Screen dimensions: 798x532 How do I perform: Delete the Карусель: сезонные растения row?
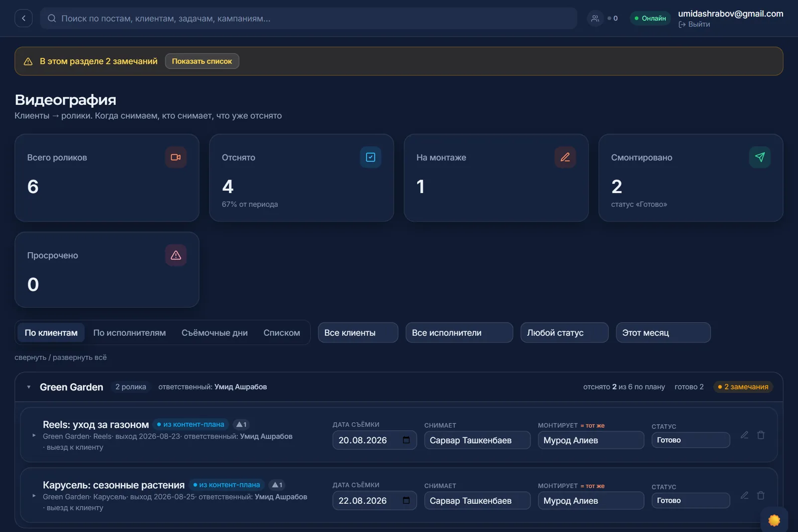coord(761,495)
